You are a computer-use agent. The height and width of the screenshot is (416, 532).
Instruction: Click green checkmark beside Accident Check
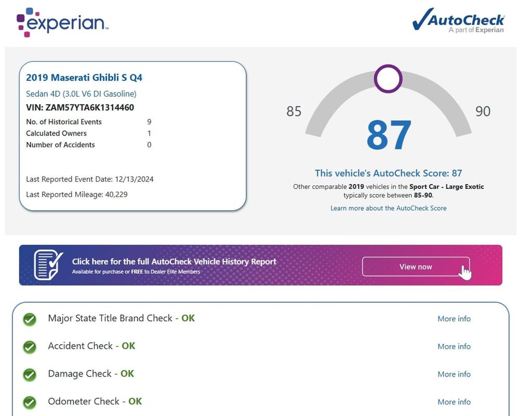click(30, 346)
